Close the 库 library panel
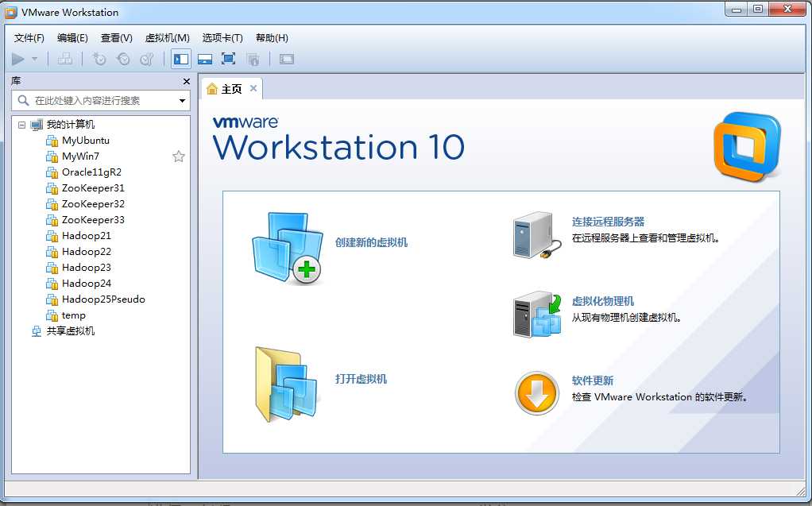This screenshot has height=506, width=812. 187,81
